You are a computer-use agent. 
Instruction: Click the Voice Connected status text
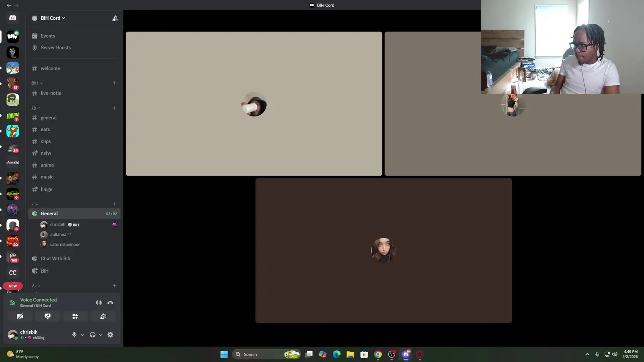pyautogui.click(x=38, y=300)
